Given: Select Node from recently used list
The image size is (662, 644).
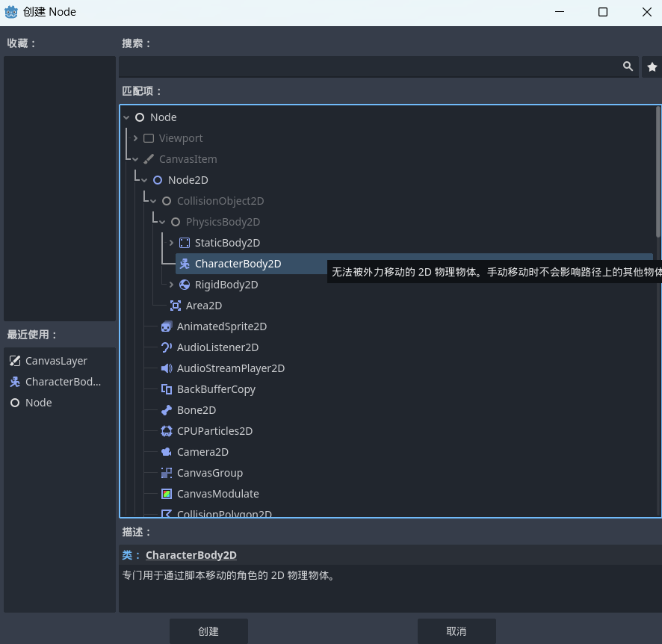Looking at the screenshot, I should point(38,403).
